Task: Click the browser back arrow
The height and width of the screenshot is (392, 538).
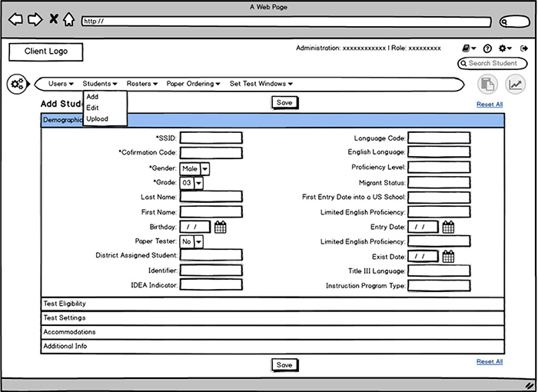Action: point(15,19)
